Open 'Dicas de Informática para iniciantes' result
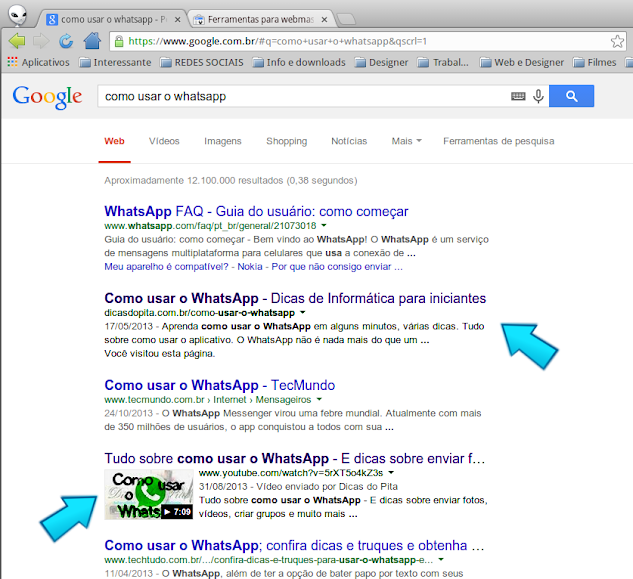This screenshot has height=579, width=633. (295, 298)
